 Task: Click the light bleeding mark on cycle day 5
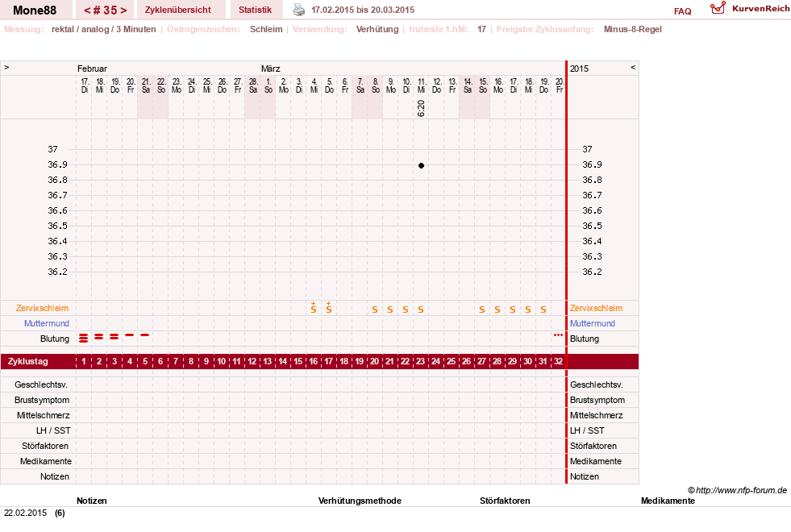click(x=145, y=335)
